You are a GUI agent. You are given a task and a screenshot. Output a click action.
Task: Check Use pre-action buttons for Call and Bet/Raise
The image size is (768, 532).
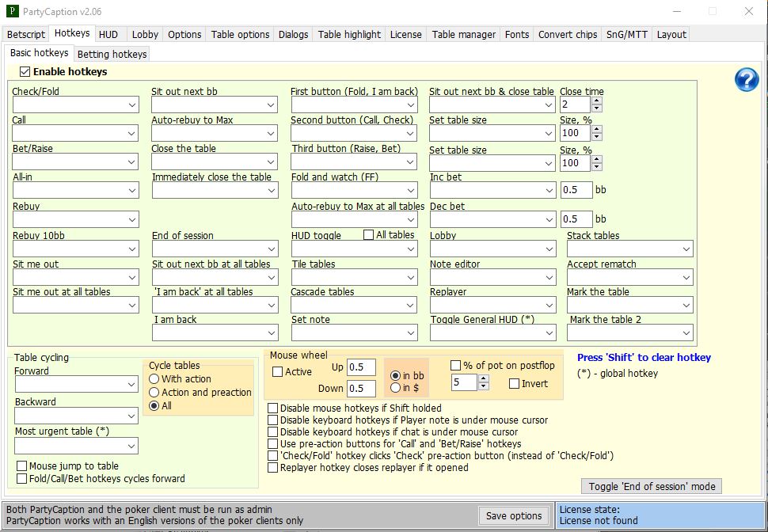(273, 444)
